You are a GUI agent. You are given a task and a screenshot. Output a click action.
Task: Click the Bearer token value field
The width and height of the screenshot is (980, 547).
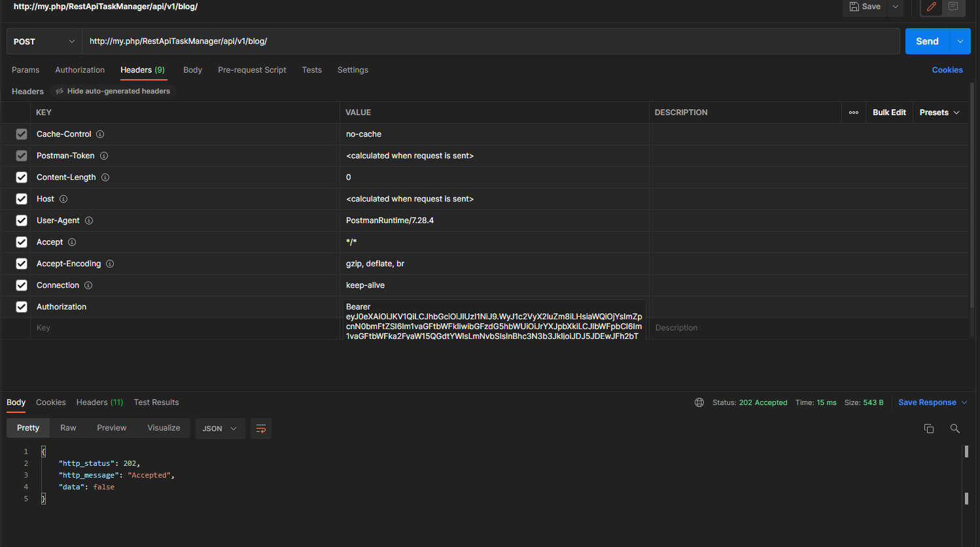tap(495, 321)
